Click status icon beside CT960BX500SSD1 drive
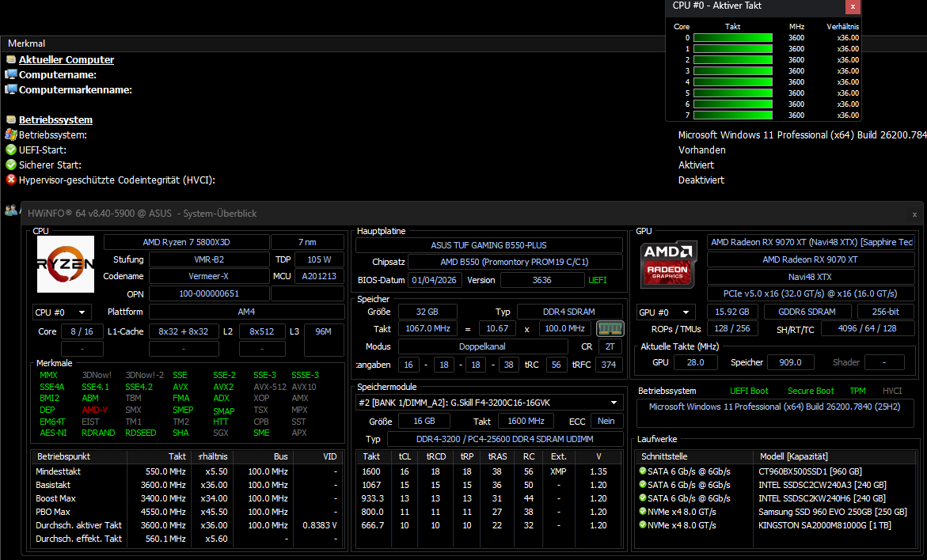The height and width of the screenshot is (560, 927). (x=643, y=471)
